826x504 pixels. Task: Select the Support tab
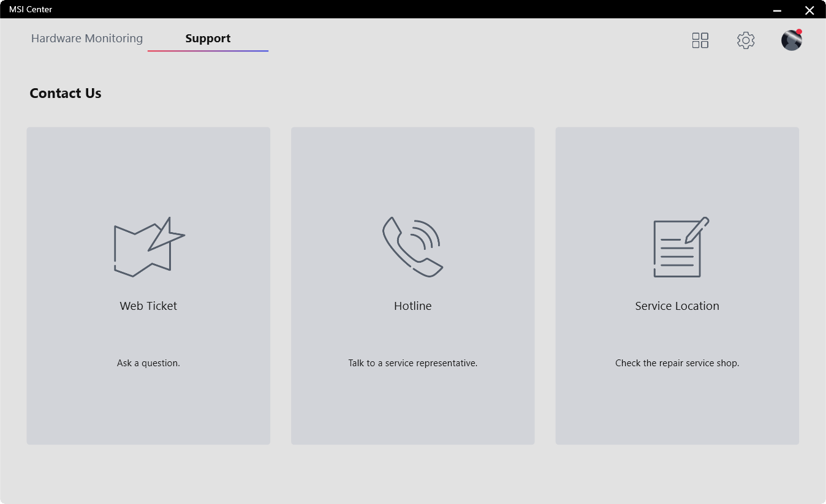(208, 39)
